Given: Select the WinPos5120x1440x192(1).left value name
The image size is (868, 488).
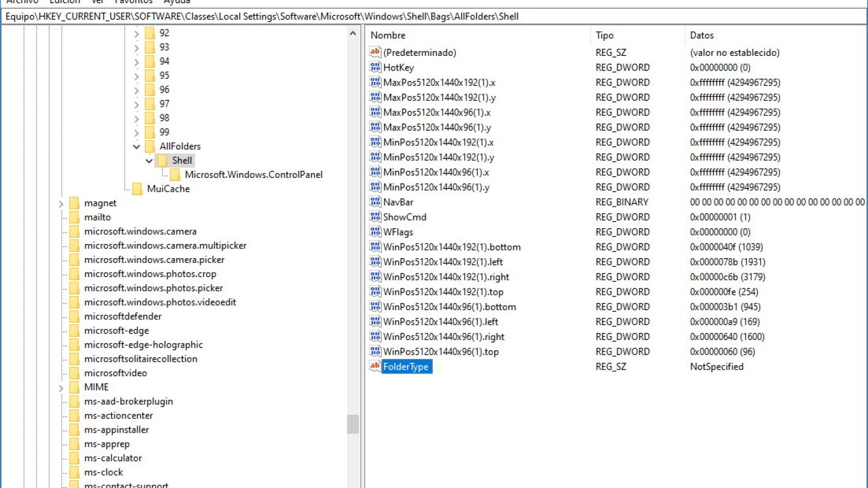Looking at the screenshot, I should (443, 262).
